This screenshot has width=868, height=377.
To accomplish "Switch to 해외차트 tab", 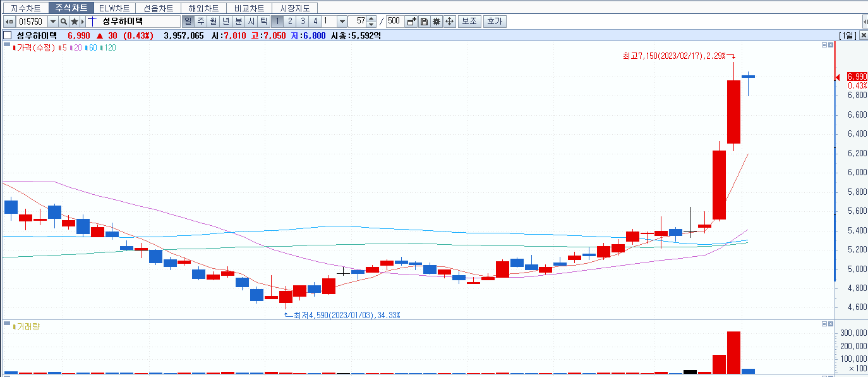I will point(203,8).
